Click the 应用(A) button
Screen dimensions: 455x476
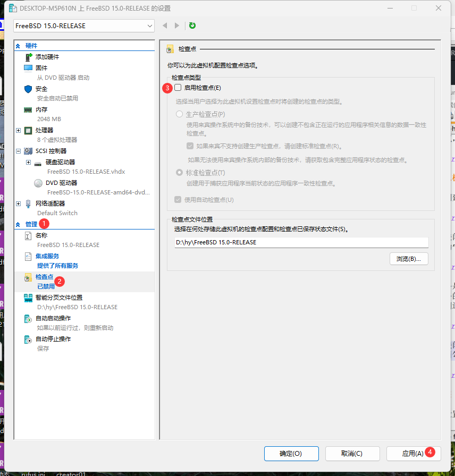point(414,454)
